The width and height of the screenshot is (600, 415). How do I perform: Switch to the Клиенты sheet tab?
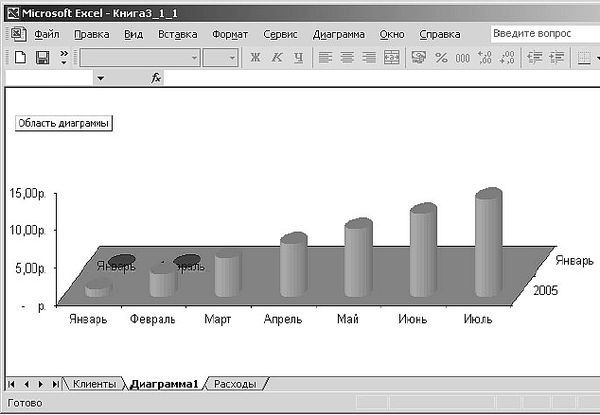click(x=93, y=384)
